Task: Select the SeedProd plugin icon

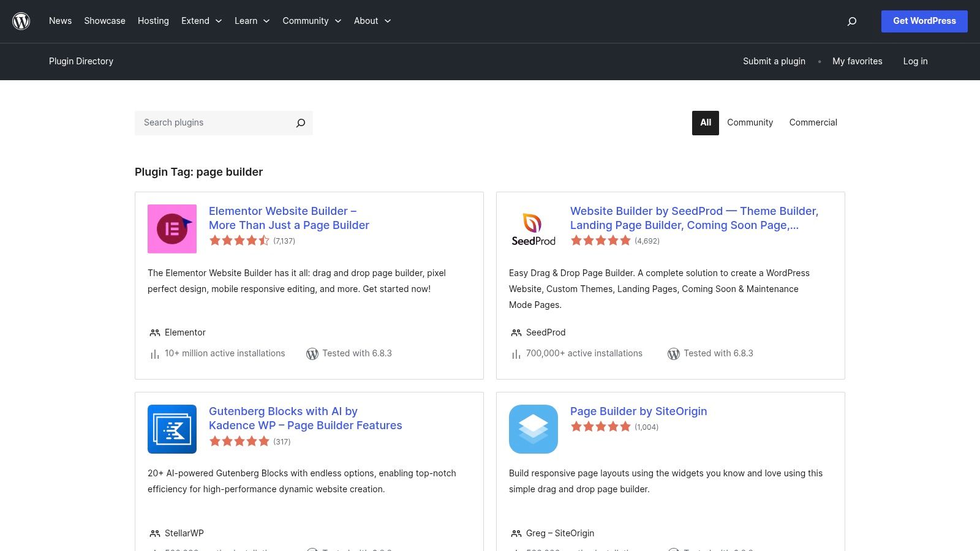Action: [533, 228]
